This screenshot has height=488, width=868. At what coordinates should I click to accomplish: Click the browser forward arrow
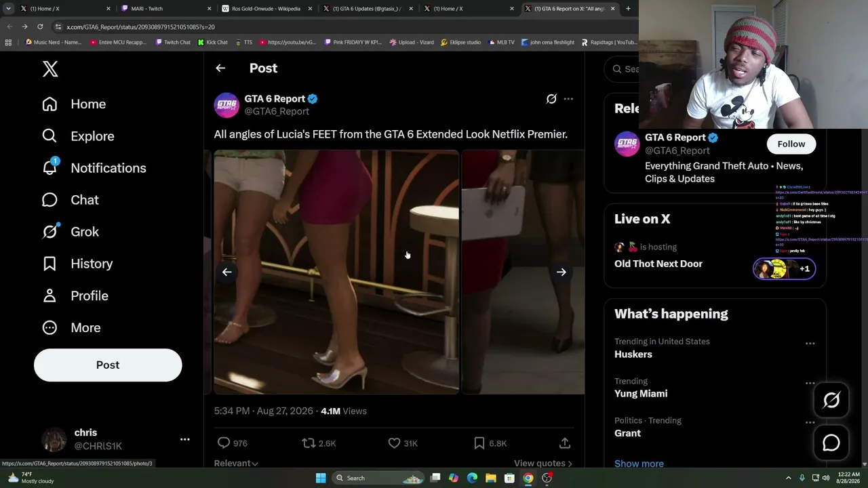pyautogui.click(x=24, y=26)
